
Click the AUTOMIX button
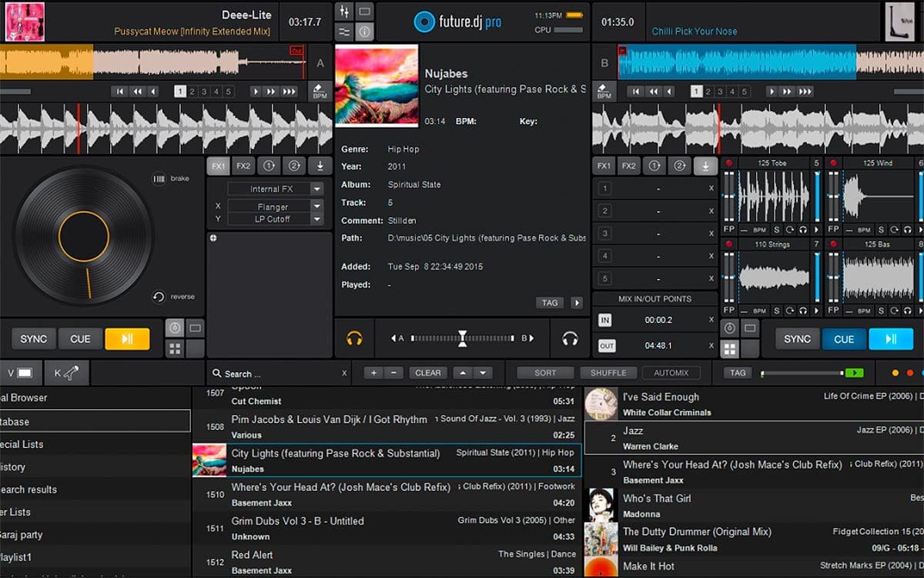point(671,373)
